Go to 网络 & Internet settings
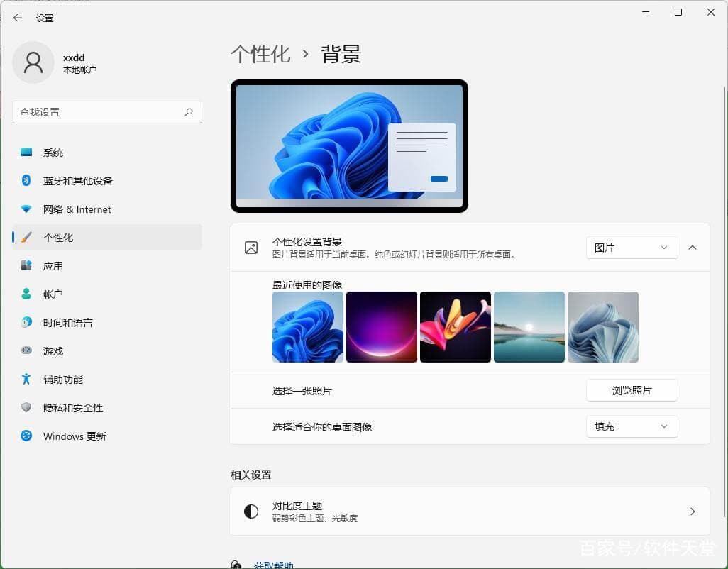The image size is (728, 569). coord(107,209)
